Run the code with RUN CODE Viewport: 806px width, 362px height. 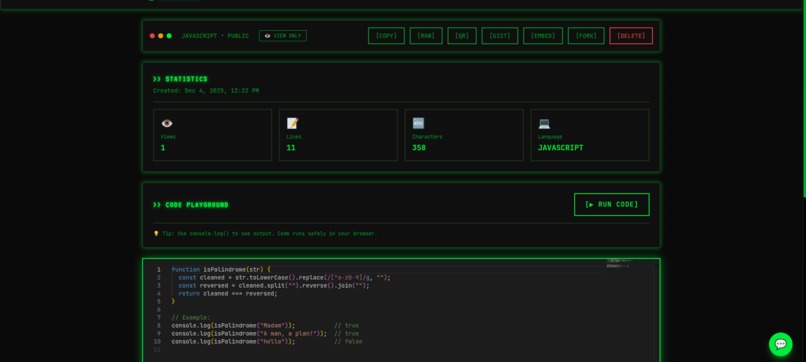(611, 205)
